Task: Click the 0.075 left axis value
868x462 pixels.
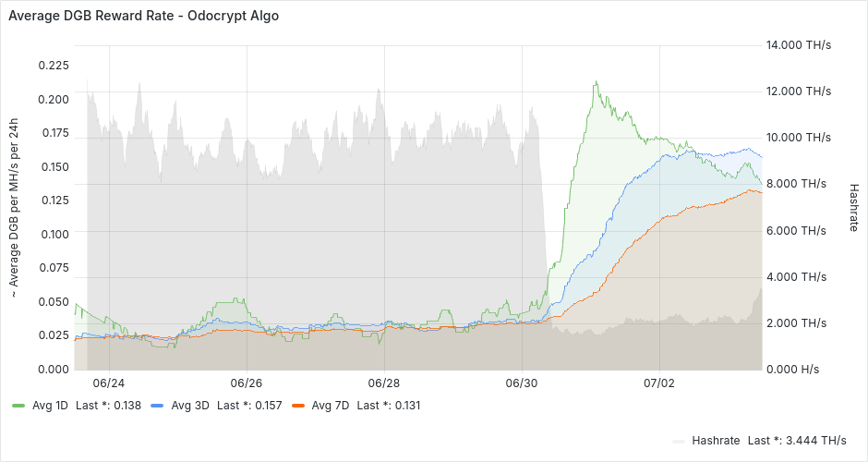Action: (x=54, y=268)
